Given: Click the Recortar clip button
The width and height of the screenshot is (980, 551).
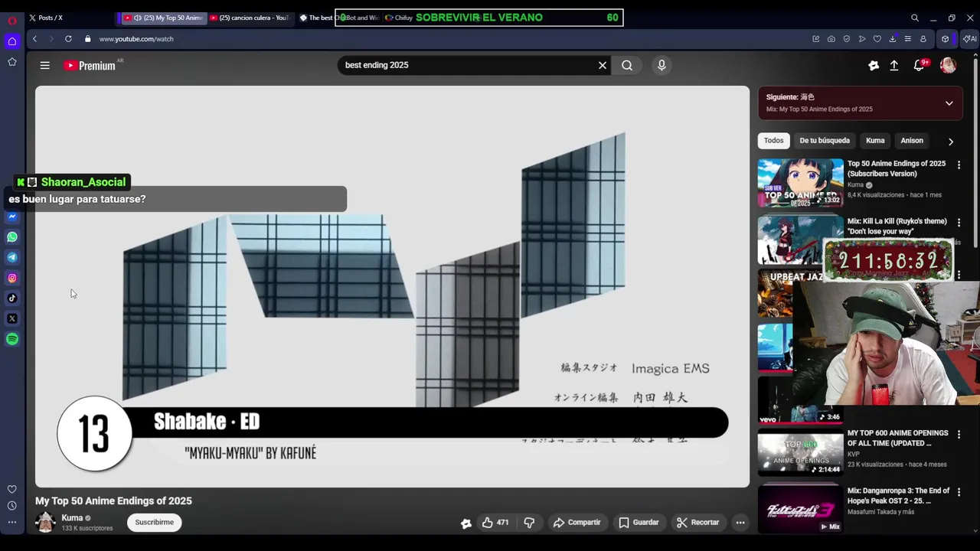Looking at the screenshot, I should [x=697, y=523].
